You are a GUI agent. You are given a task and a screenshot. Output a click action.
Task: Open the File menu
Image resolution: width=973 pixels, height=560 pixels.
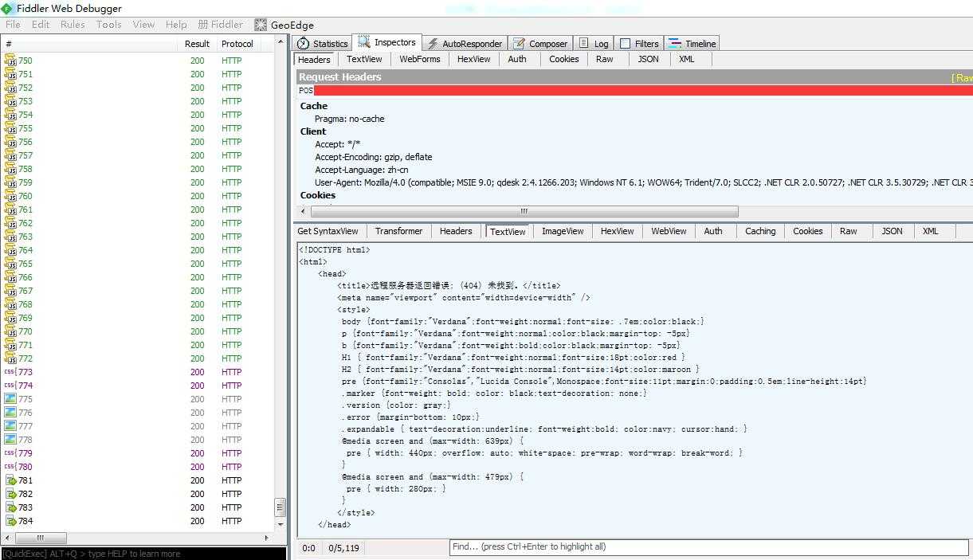pyautogui.click(x=13, y=25)
